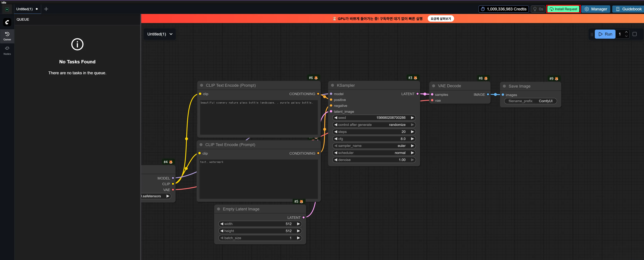Click the fox badge on node #8
Viewport: 644px width, 260px height.
pyautogui.click(x=486, y=78)
